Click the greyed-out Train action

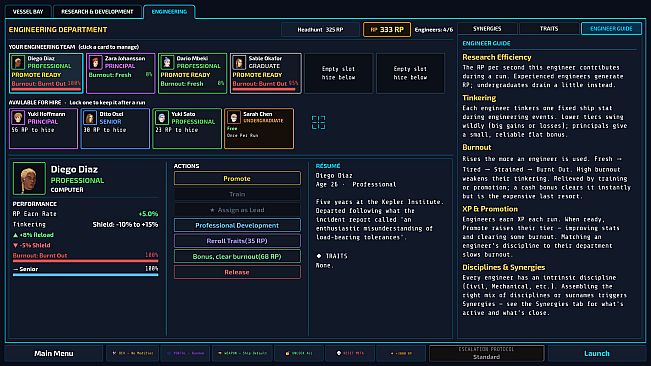[237, 194]
